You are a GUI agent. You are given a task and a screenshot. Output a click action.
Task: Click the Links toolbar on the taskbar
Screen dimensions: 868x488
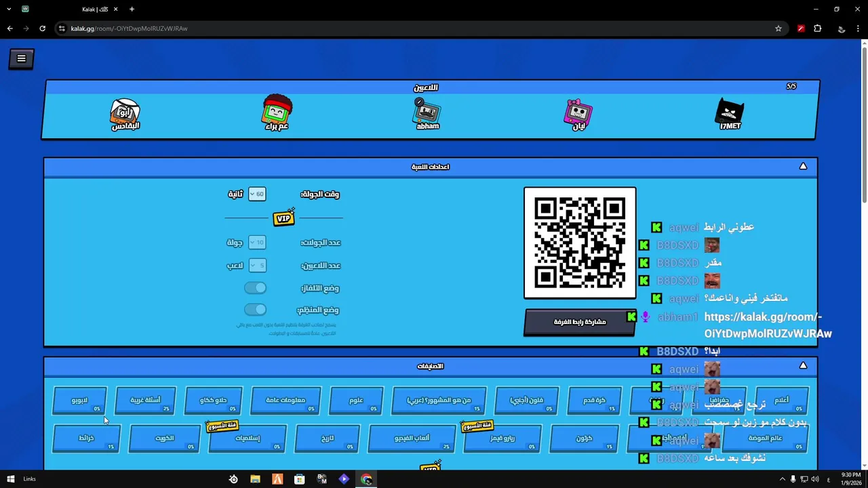[x=29, y=479]
